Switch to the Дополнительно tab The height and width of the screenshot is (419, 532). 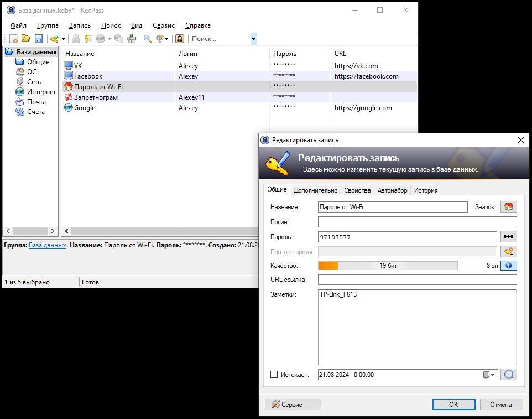point(316,190)
